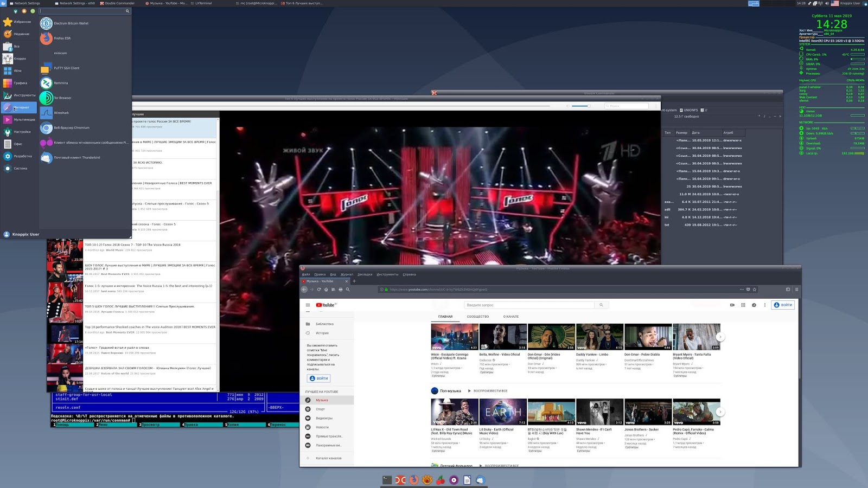Launch Electrum Bitcoin Wallet from the menu
The height and width of the screenshot is (488, 868).
coord(84,23)
